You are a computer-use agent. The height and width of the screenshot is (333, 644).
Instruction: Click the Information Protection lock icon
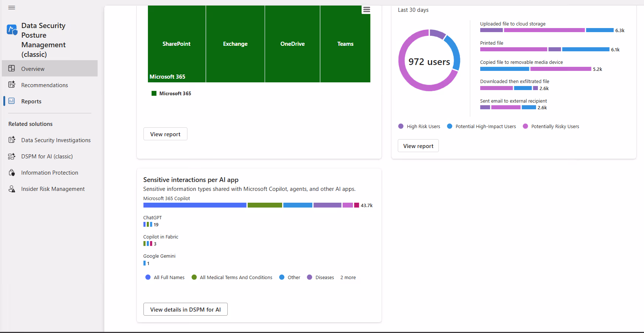point(12,172)
